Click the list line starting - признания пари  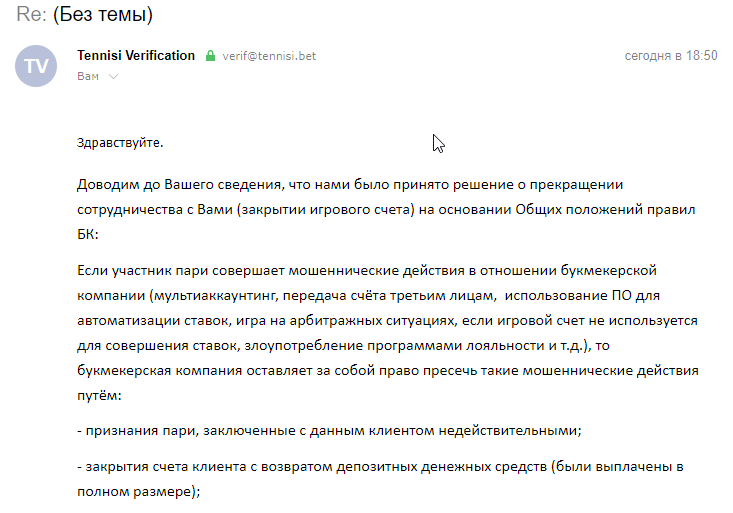(x=329, y=431)
